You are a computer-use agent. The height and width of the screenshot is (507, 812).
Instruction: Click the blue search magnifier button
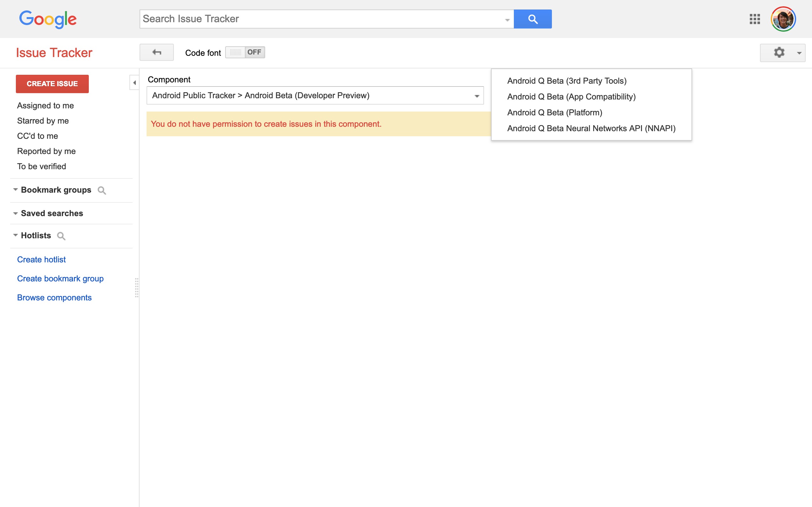[x=533, y=19]
